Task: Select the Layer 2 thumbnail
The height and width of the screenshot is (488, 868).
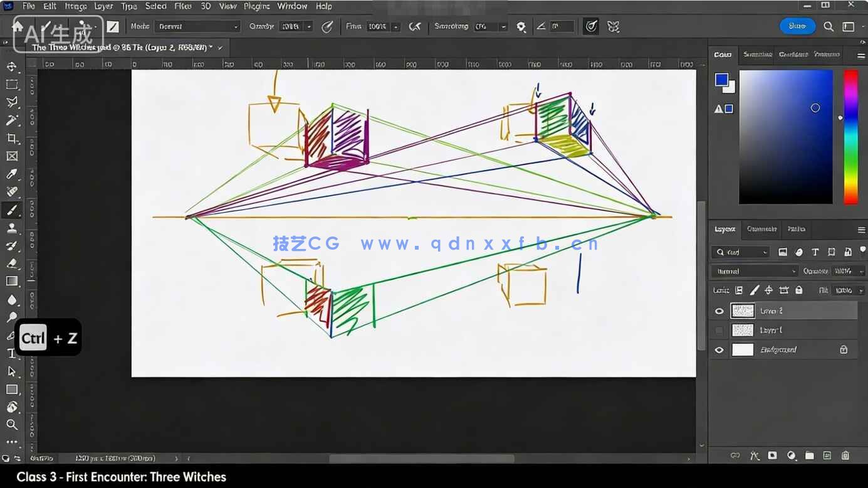Action: pyautogui.click(x=743, y=311)
